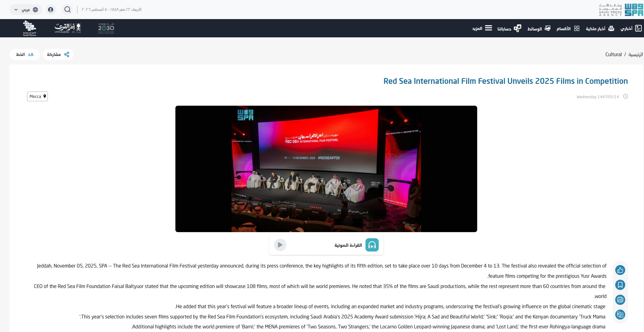Click the translate icon beside the article

(x=620, y=315)
